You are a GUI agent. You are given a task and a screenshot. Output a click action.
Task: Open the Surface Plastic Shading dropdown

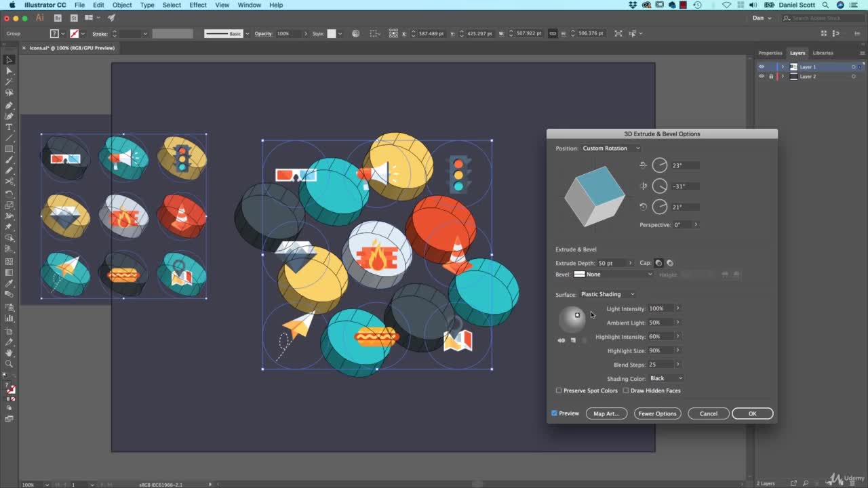pyautogui.click(x=608, y=294)
